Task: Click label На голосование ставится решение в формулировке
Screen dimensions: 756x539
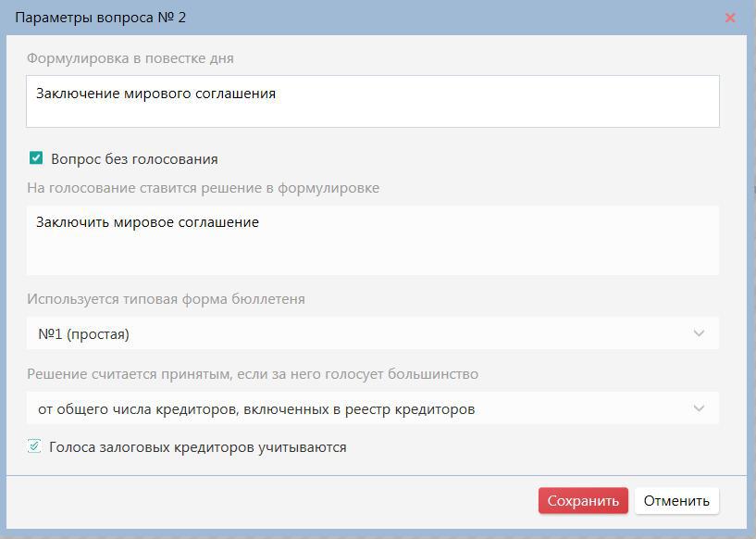Action: tap(203, 188)
